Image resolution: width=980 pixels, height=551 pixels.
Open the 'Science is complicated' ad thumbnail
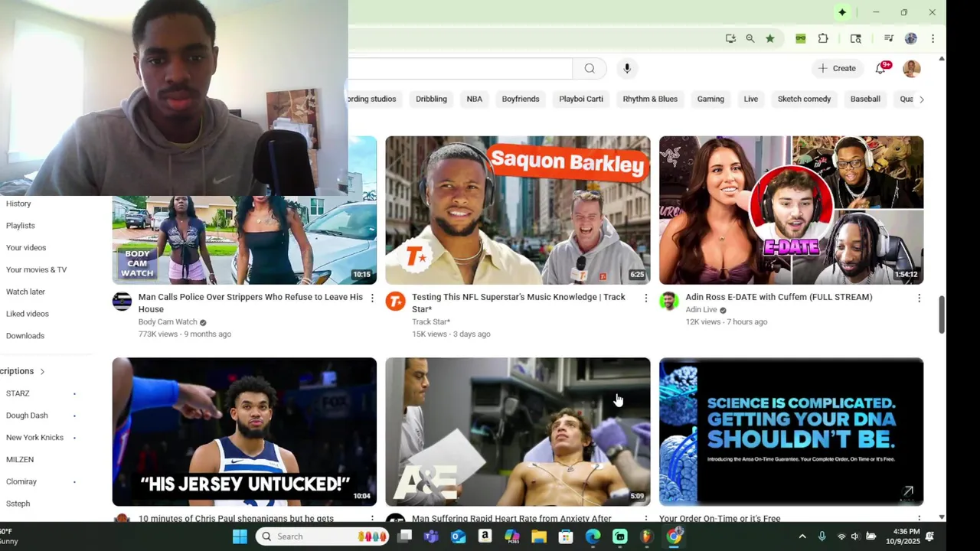pos(791,432)
